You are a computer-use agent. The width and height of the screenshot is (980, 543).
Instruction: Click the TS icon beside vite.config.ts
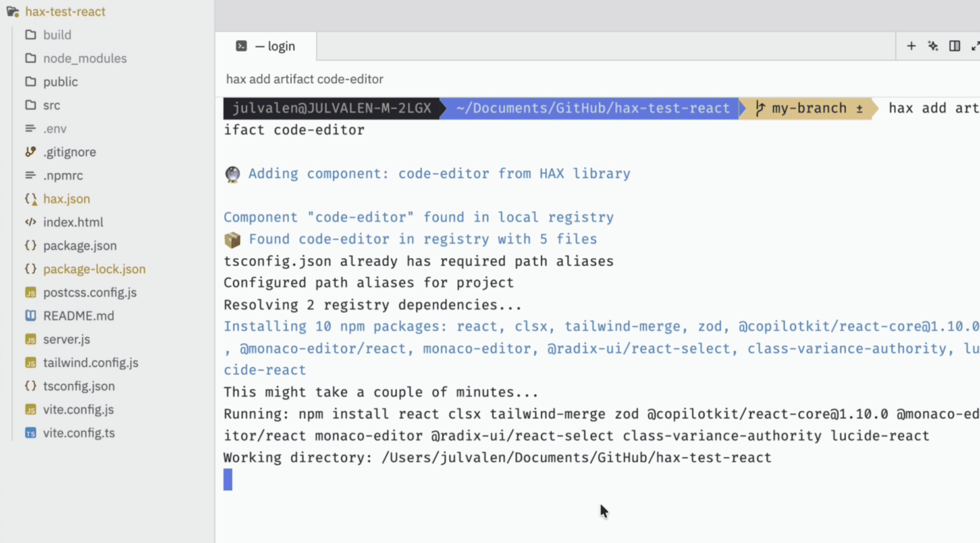[x=31, y=433]
